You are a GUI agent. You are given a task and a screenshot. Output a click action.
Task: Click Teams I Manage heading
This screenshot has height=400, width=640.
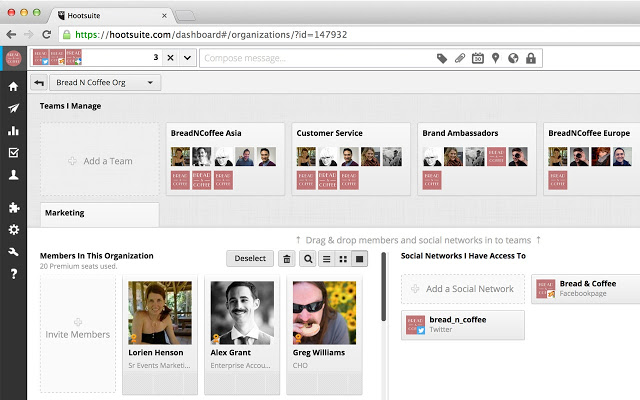(70, 106)
